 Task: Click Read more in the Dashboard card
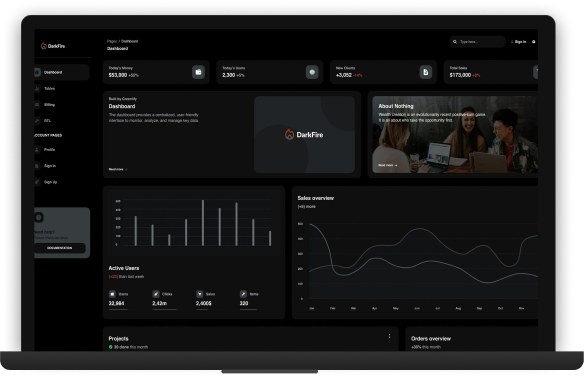click(118, 169)
